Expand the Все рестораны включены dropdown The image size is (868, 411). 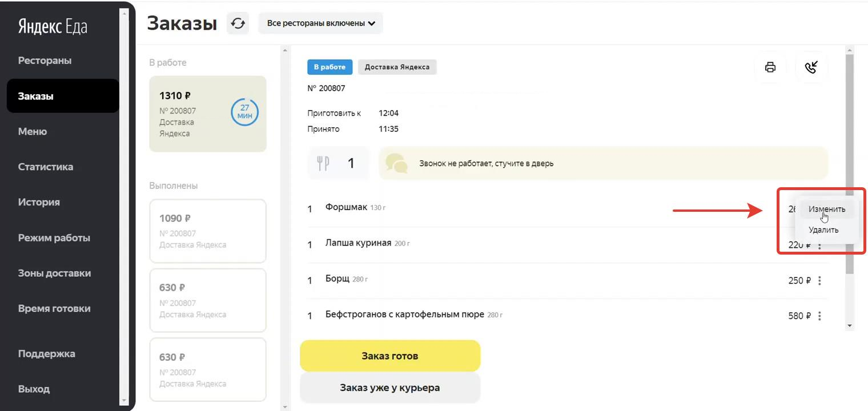pyautogui.click(x=321, y=23)
